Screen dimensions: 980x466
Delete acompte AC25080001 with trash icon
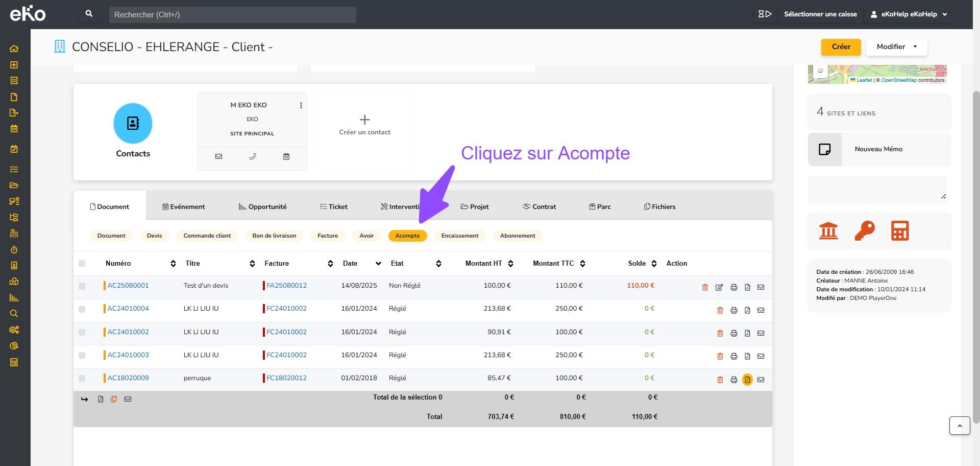click(x=705, y=287)
